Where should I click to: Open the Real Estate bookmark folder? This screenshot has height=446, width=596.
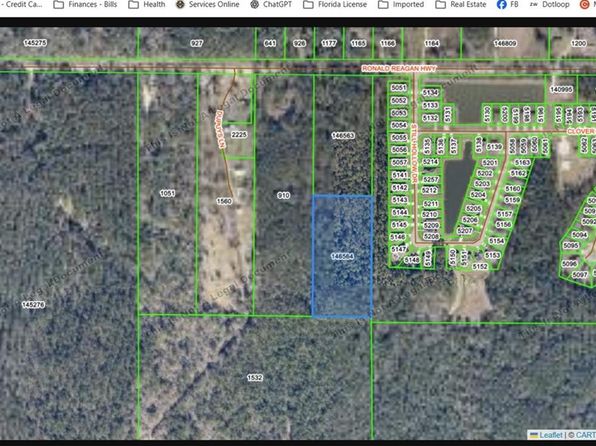pyautogui.click(x=461, y=5)
